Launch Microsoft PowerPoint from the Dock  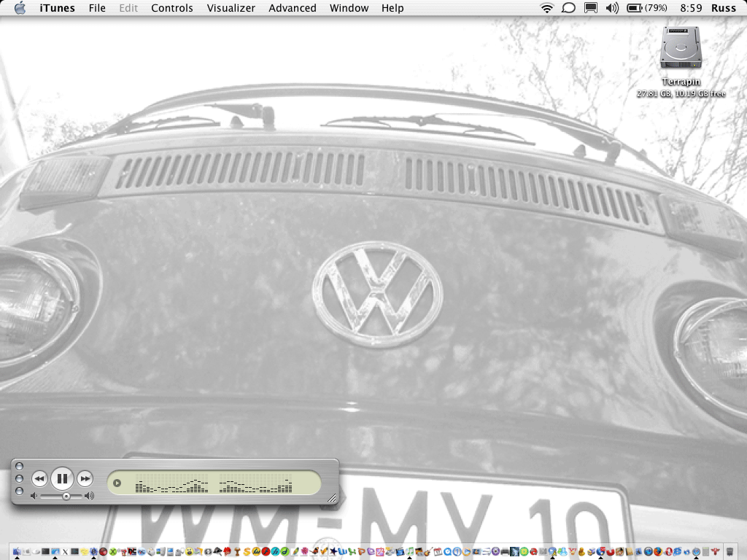click(x=360, y=551)
